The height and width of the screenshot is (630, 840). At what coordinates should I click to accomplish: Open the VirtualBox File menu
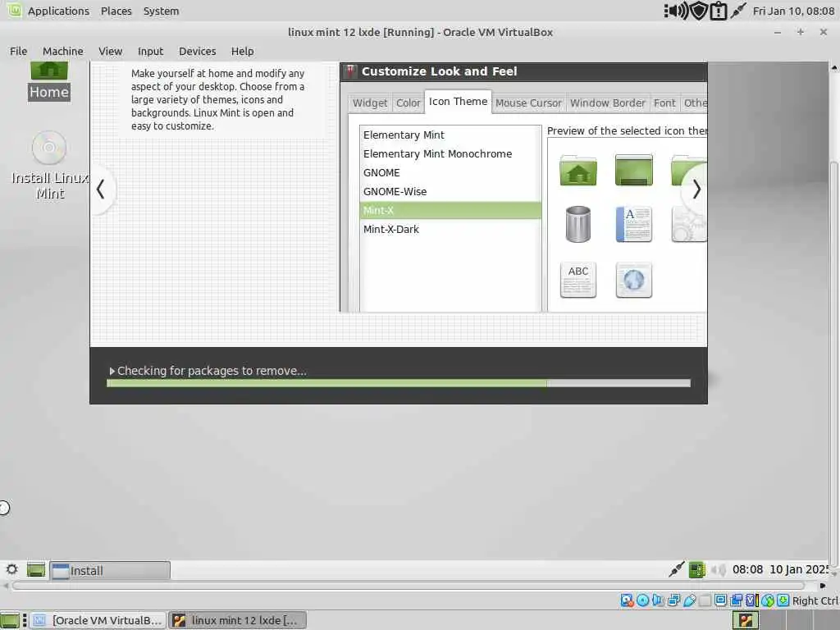coord(18,52)
